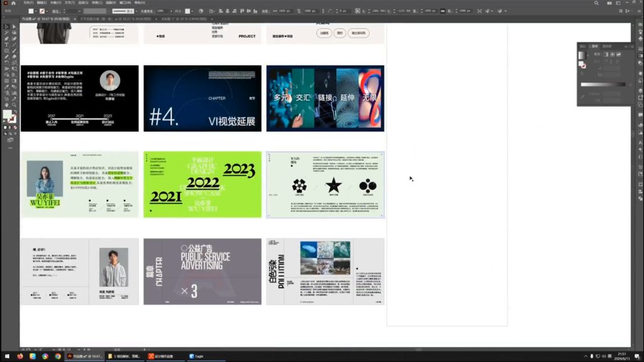This screenshot has height=362, width=644.
Task: Click the Home icon in top bar
Action: [x=14, y=3]
